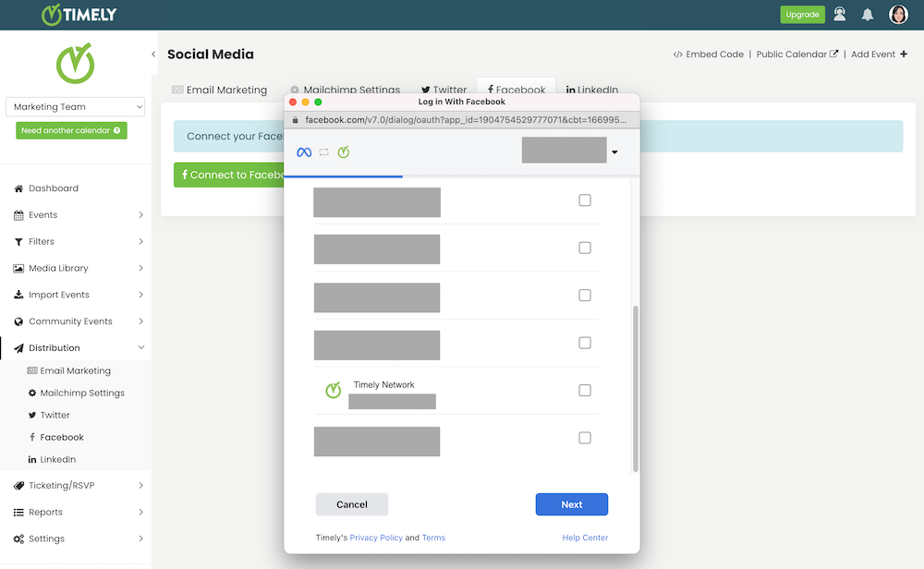Click the help icon on Need another calendar
The width and height of the screenshot is (924, 569).
pyautogui.click(x=116, y=131)
